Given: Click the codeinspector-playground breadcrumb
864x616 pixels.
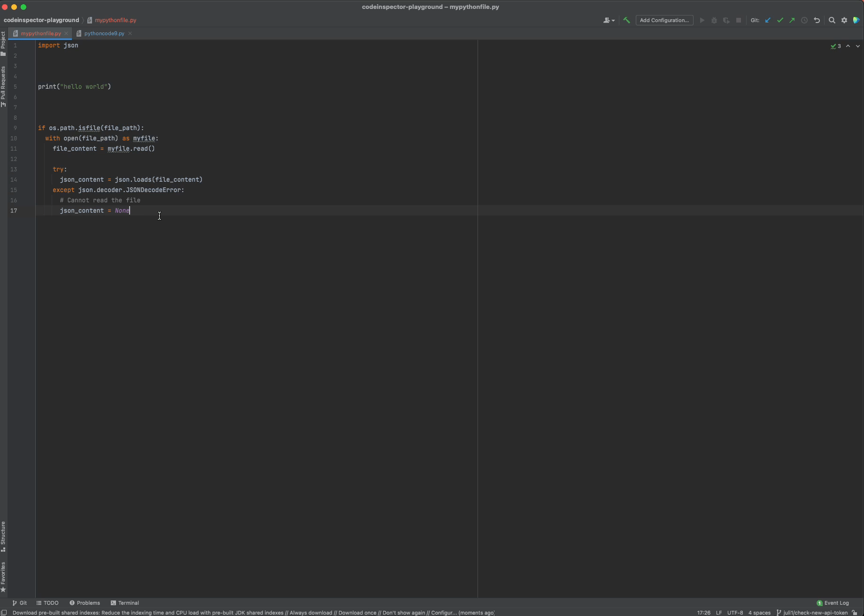Looking at the screenshot, I should coord(41,20).
